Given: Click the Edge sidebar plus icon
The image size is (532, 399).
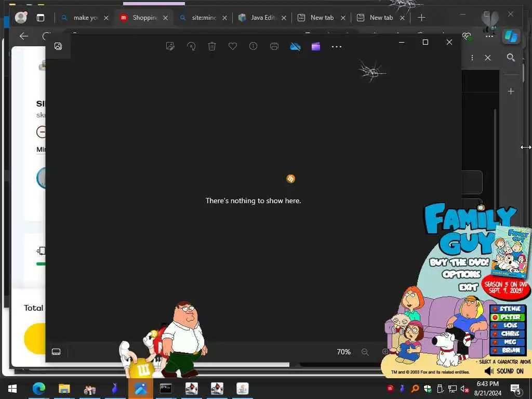Looking at the screenshot, I should (x=511, y=91).
